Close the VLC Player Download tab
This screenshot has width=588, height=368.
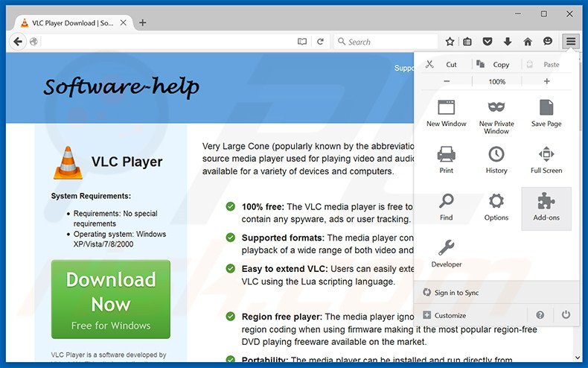pos(123,23)
